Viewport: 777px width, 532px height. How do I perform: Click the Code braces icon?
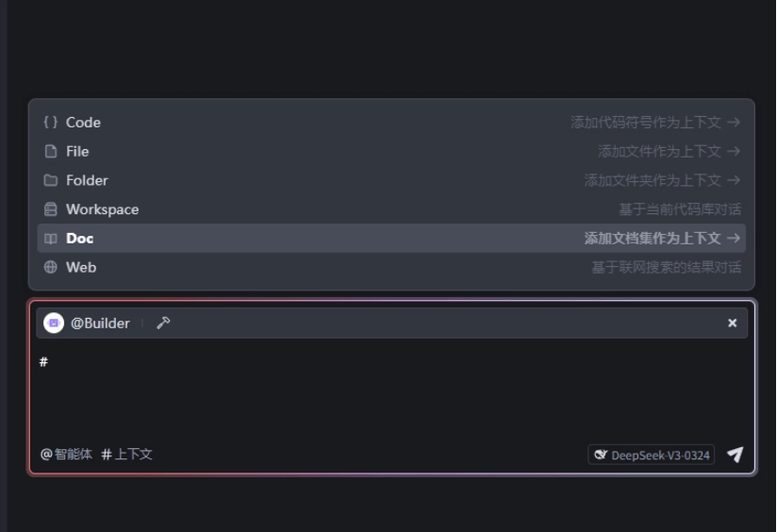(51, 122)
